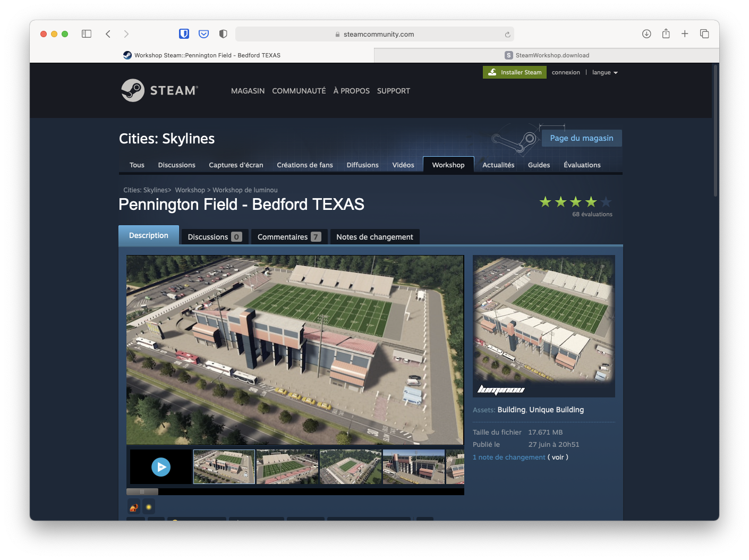
Task: Select the fourth thumbnail with blue sky
Action: [x=414, y=467]
